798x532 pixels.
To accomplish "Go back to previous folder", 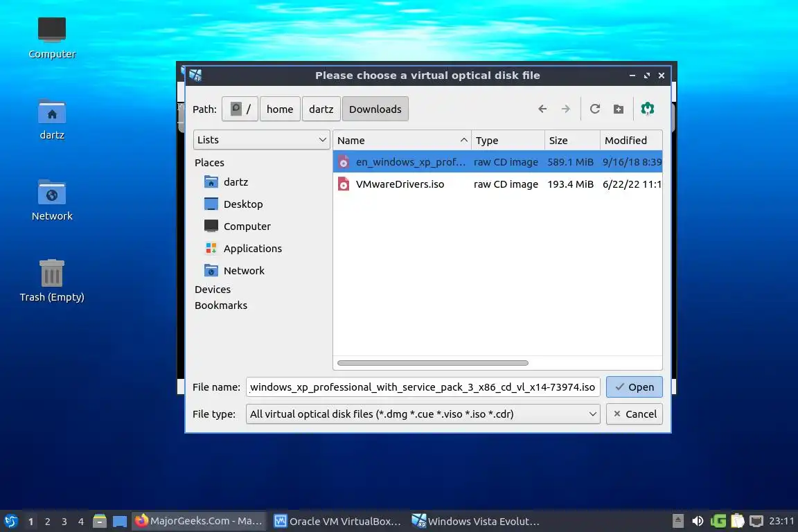I will click(x=542, y=109).
